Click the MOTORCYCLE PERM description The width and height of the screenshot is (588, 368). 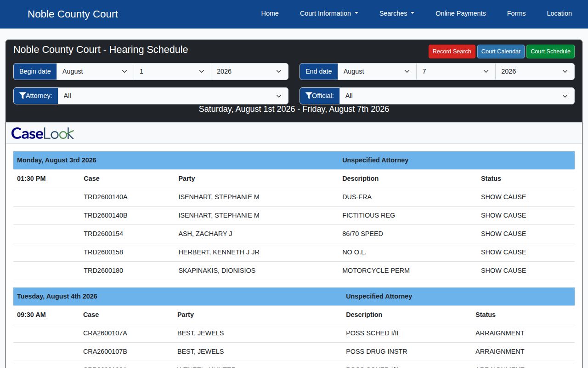[x=376, y=270]
